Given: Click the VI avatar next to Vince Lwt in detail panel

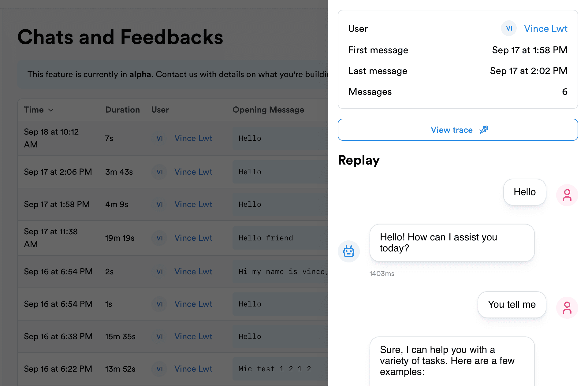Looking at the screenshot, I should pos(508,28).
